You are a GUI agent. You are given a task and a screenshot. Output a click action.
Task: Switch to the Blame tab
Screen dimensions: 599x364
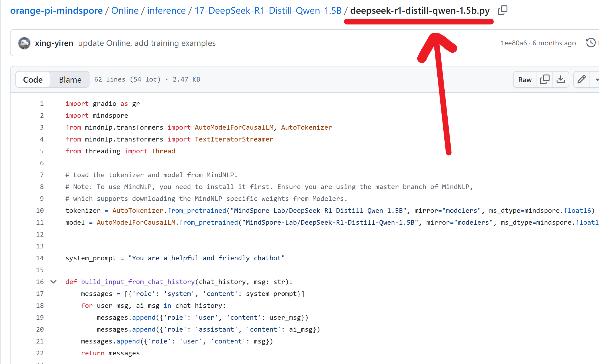(70, 79)
